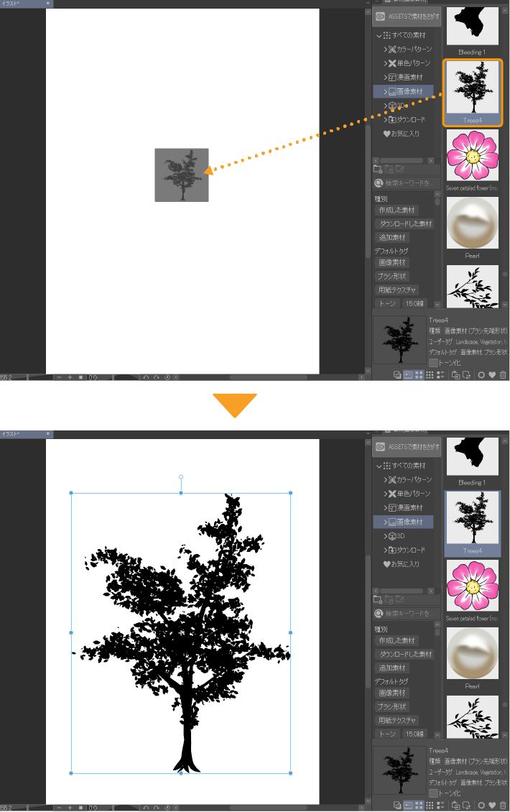Switch to small thumbnail grid in the upper screenshot
This screenshot has width=510, height=812.
coord(430,375)
